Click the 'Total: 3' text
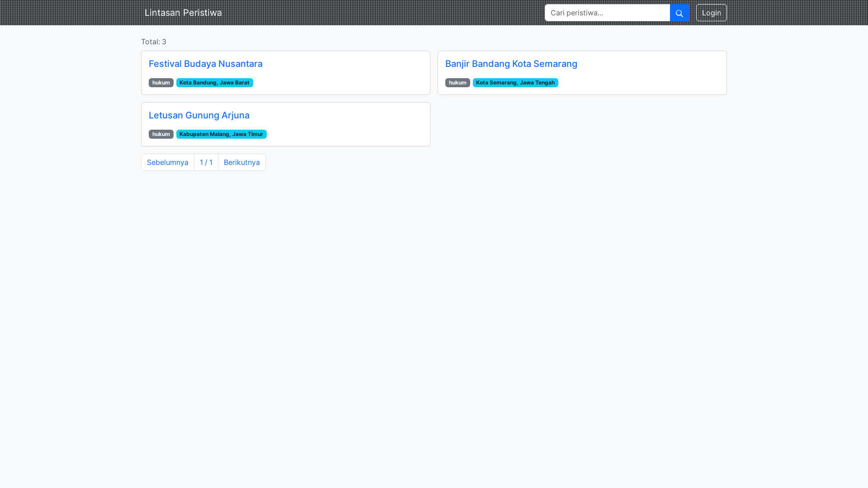Viewport: 868px width, 488px height. click(154, 42)
